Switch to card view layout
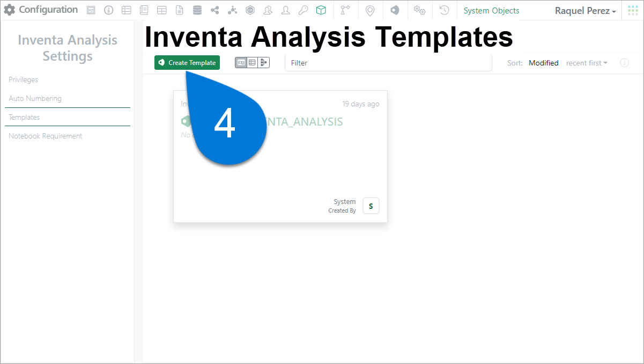Image resolution: width=644 pixels, height=364 pixels. (x=241, y=63)
